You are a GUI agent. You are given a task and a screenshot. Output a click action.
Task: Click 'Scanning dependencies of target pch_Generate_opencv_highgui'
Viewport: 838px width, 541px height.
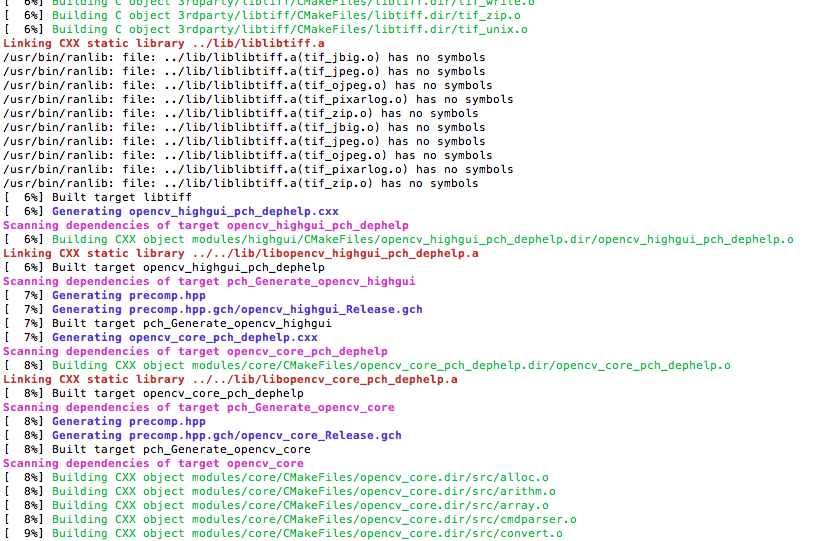pyautogui.click(x=209, y=281)
